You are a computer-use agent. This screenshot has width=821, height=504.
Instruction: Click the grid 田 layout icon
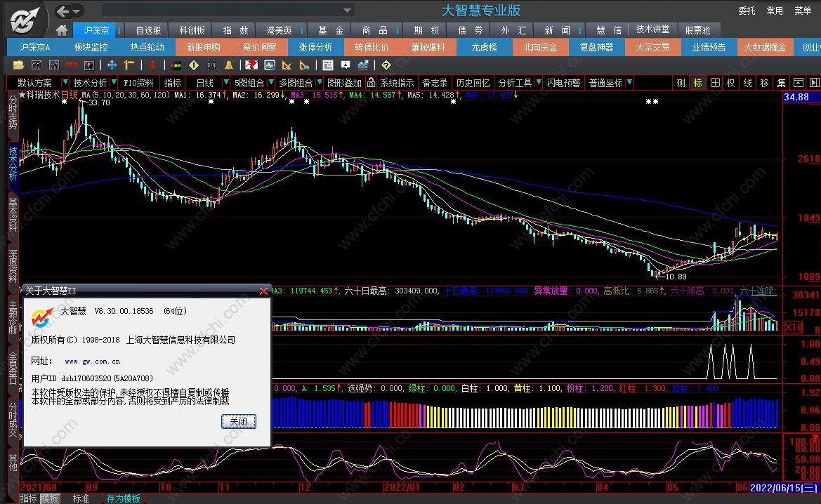coord(715,83)
